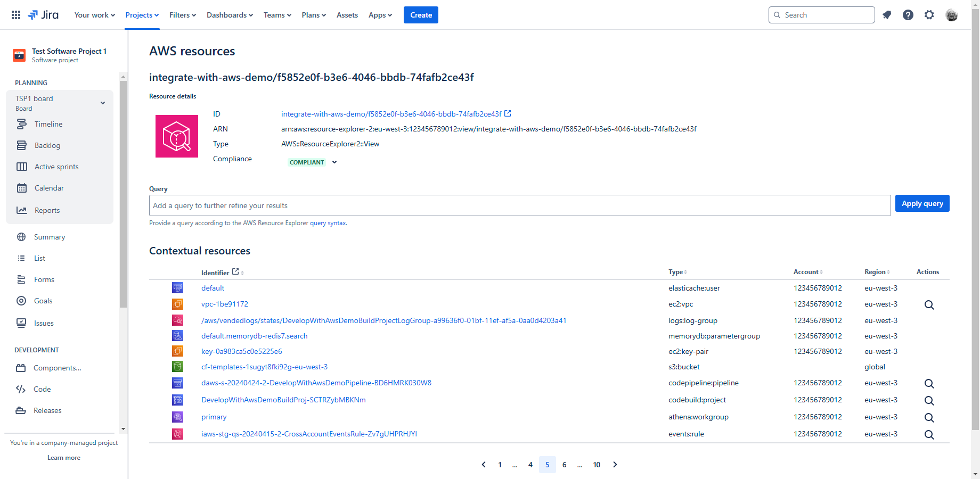Focus the Add a query input field

pyautogui.click(x=520, y=205)
